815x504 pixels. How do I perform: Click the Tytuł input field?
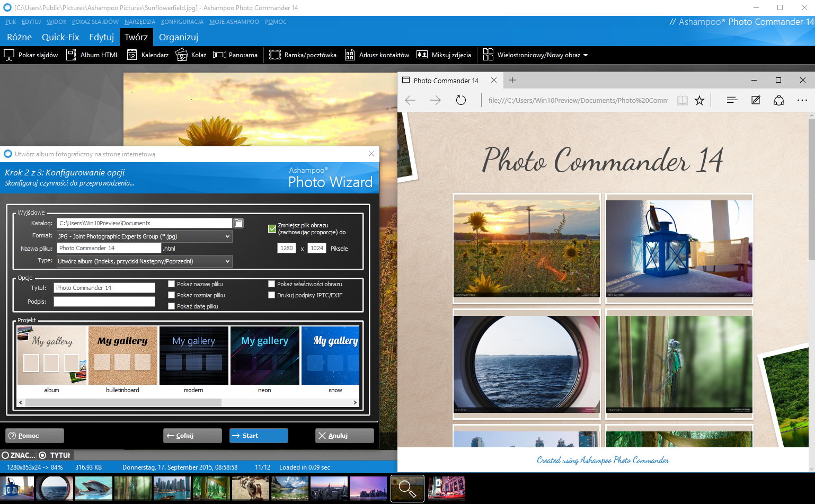pyautogui.click(x=104, y=288)
